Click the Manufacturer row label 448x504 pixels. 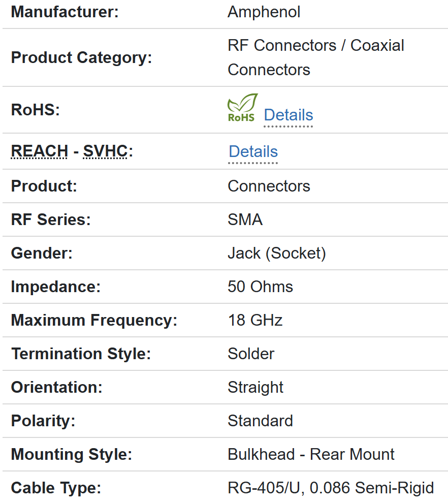point(65,12)
